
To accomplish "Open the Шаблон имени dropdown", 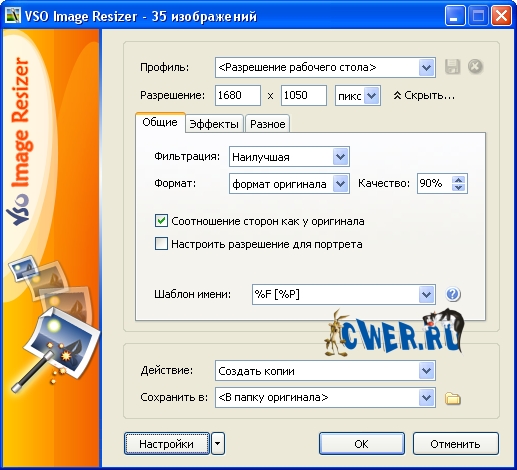I will [426, 294].
